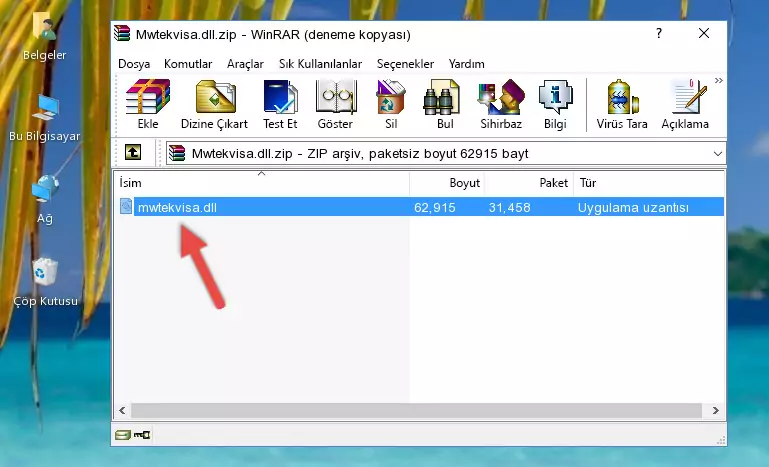Viewport: 769px width, 467px height.
Task: Select the Ağ network desktop icon
Action: coord(45,200)
